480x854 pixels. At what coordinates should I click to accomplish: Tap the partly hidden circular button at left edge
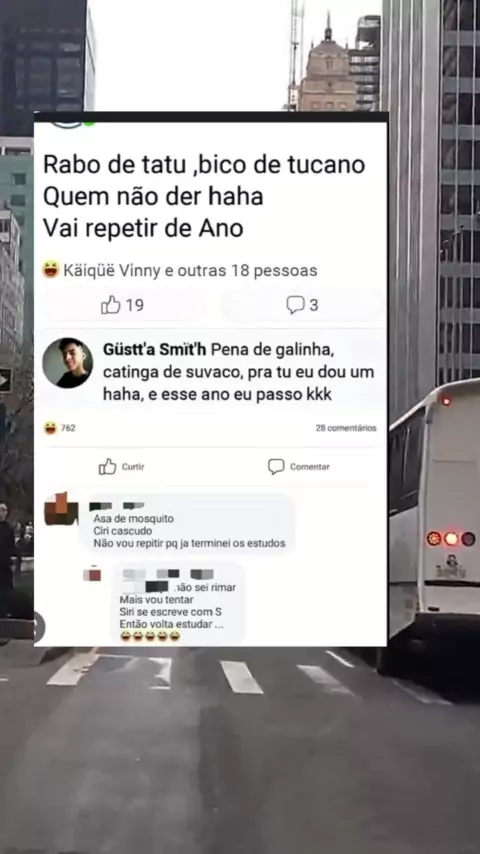(39, 627)
